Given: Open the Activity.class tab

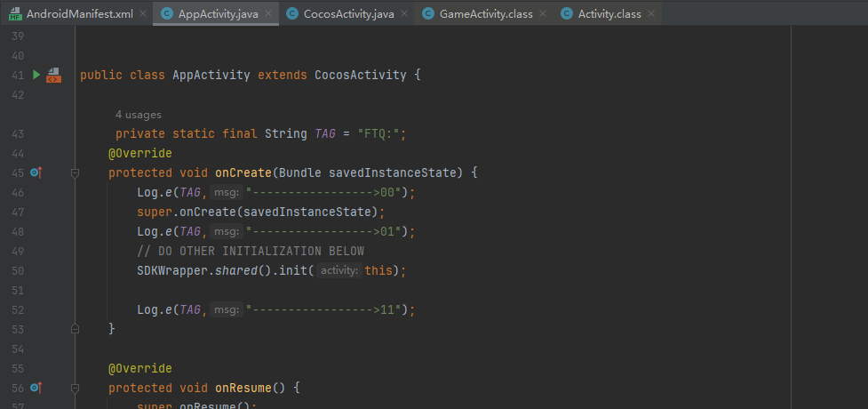Looking at the screenshot, I should pos(609,14).
